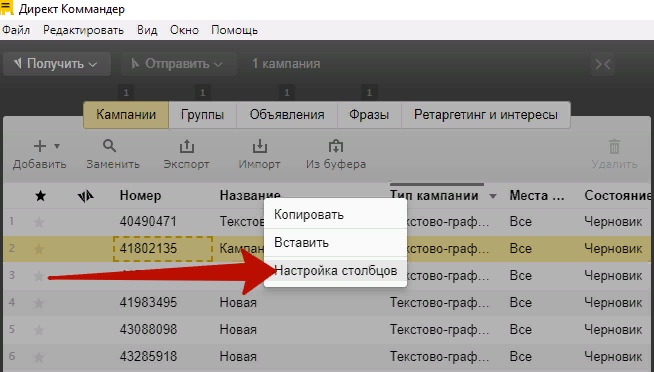Open the Окно menu
Viewport: 654px width, 372px height.
(184, 30)
